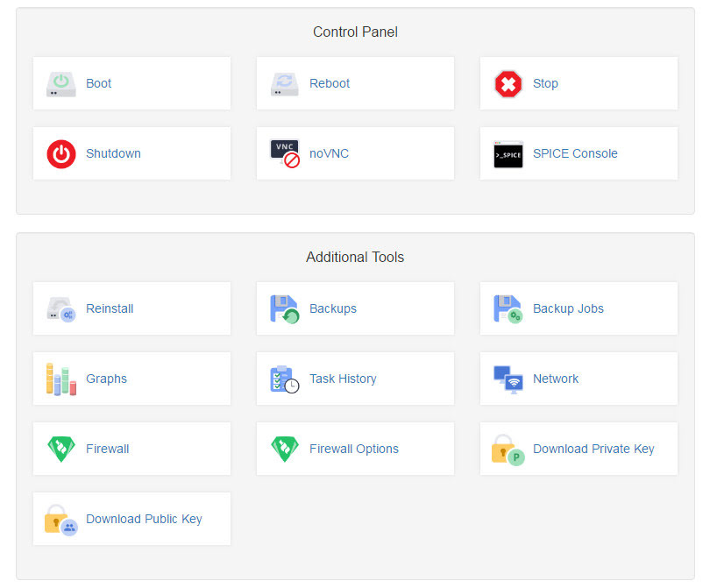Click the Network wifi monitor icon

pos(507,379)
